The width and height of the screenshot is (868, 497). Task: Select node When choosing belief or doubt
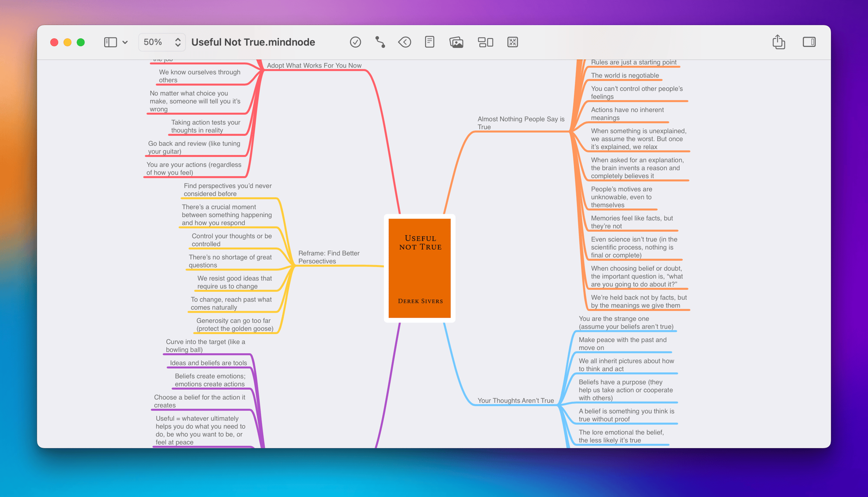[x=637, y=276]
